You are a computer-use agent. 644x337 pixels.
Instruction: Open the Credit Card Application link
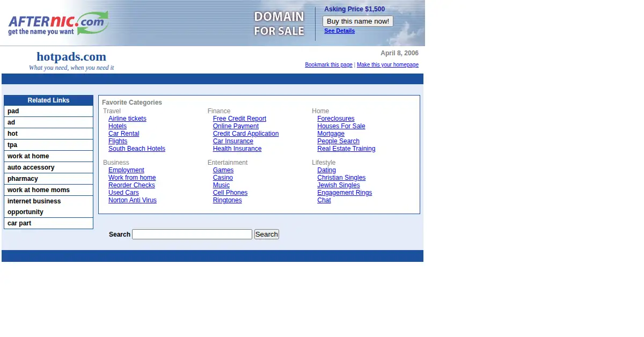pos(246,134)
